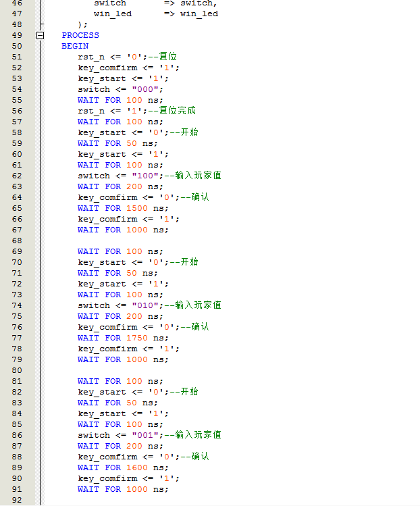Screen dimensions: 420x506
Task: Click switch <= "100" assignment
Action: [120, 176]
